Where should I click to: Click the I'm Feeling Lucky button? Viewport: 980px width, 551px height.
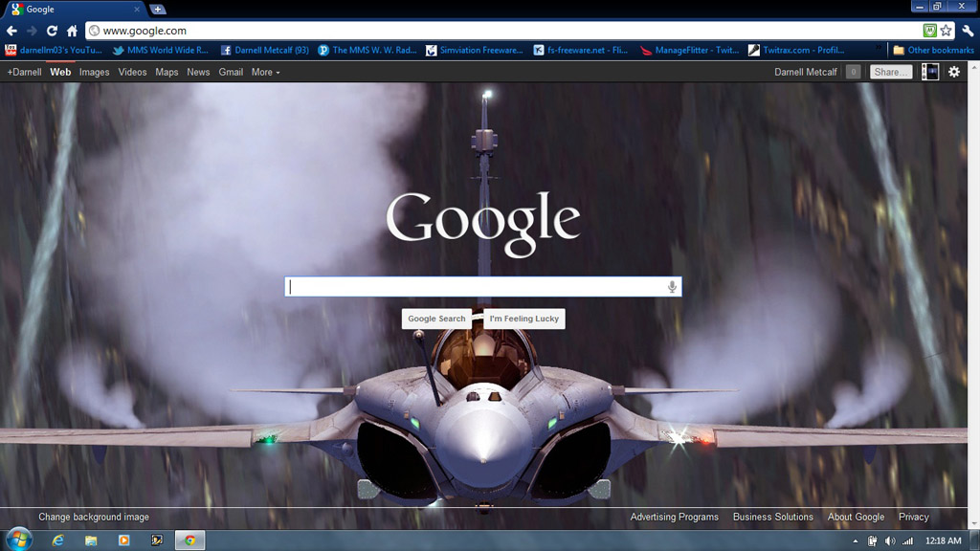coord(524,319)
